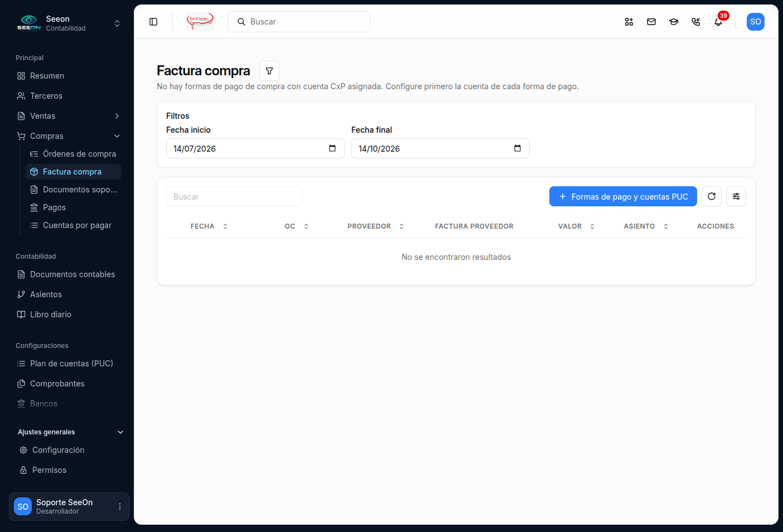This screenshot has height=532, width=783.
Task: Collapse the Ajustes generales section
Action: (70, 432)
